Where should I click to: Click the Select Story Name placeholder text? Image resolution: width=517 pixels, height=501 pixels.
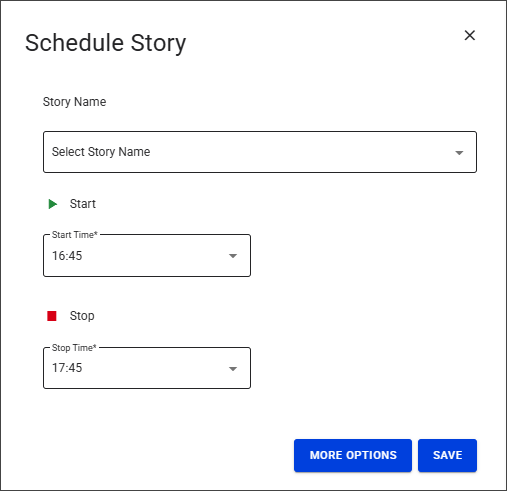pyautogui.click(x=101, y=152)
